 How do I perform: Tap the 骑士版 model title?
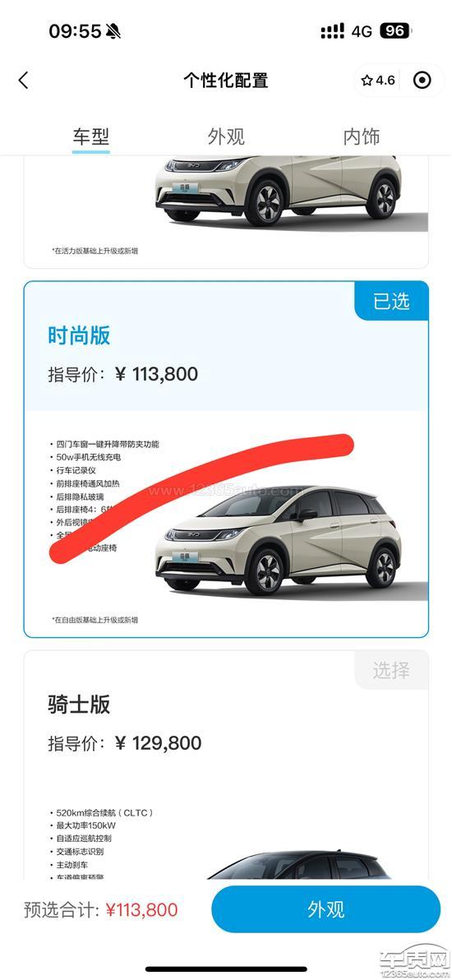pyautogui.click(x=79, y=705)
